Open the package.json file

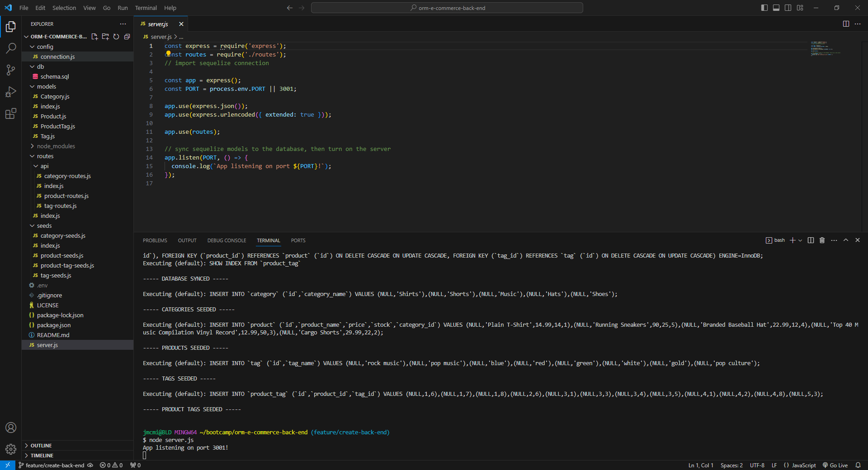point(77,325)
